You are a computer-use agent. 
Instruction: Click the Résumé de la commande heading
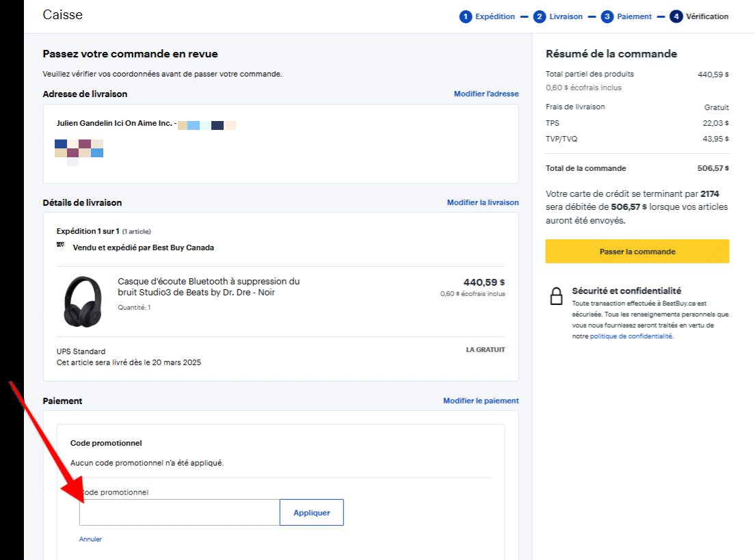(x=611, y=54)
